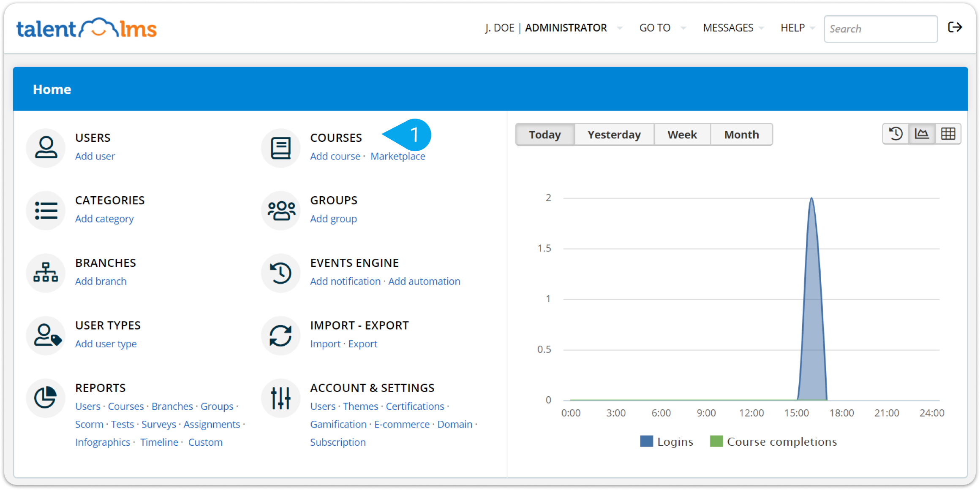Open the E-commerce settings link
The height and width of the screenshot is (490, 980).
coord(402,424)
